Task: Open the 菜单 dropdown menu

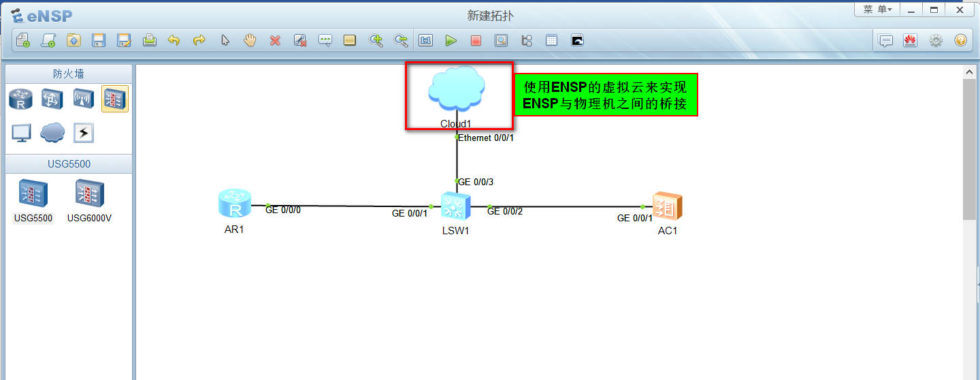Action: 877,10
